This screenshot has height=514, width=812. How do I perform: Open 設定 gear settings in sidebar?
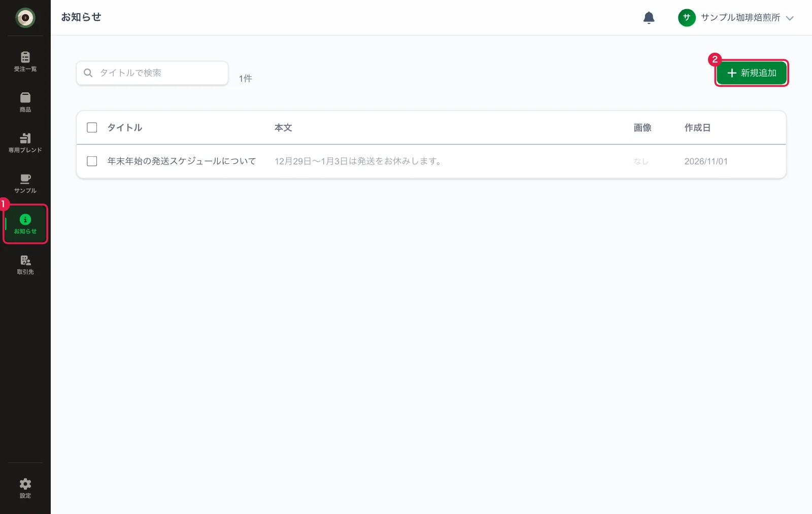(x=25, y=488)
